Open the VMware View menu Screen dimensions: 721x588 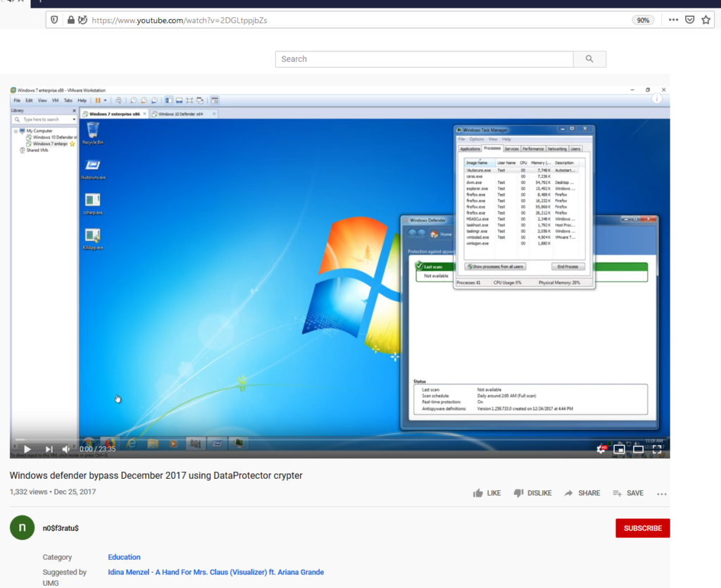(42, 100)
